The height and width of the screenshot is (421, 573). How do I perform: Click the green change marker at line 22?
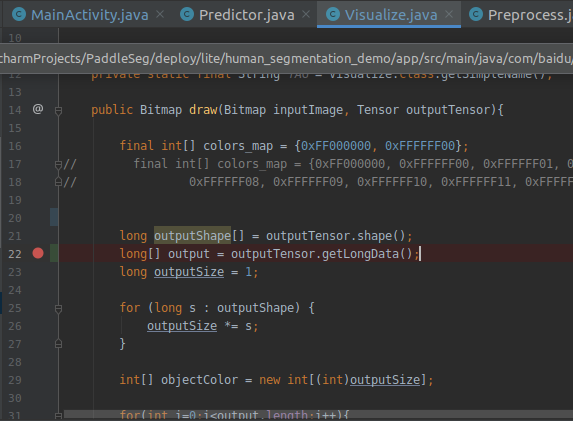(54, 253)
